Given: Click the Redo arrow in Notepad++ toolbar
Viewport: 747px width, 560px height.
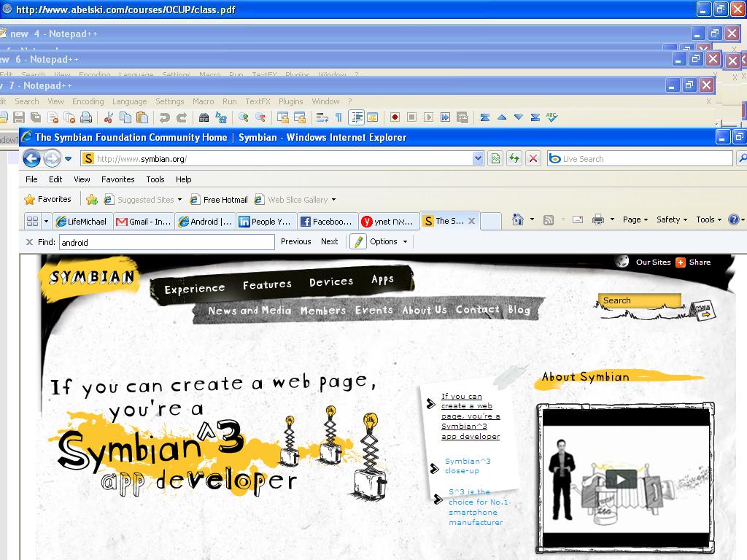Looking at the screenshot, I should 182,117.
